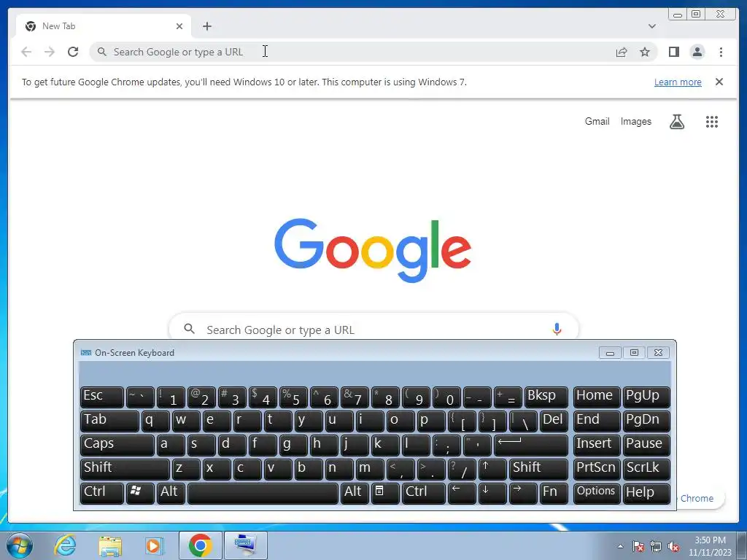Toggle right Shift key on On-Screen Keyboard
The width and height of the screenshot is (747, 560).
point(539,469)
